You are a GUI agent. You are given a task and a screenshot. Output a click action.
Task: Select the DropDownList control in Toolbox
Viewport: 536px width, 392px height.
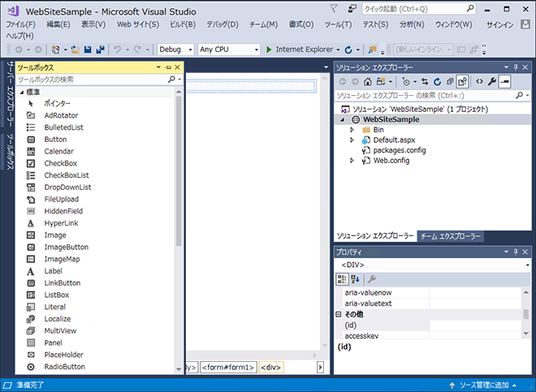[67, 187]
